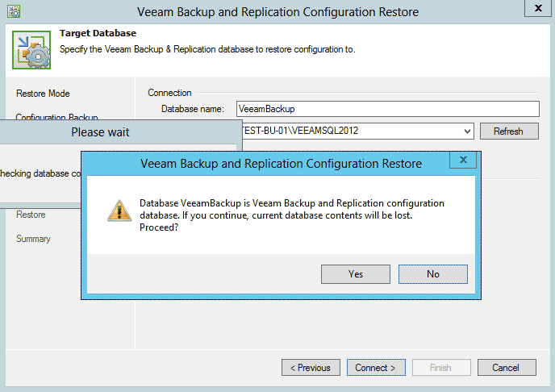Click the Target Database wizard icon
Viewport: 555px width, 392px height.
[31, 50]
